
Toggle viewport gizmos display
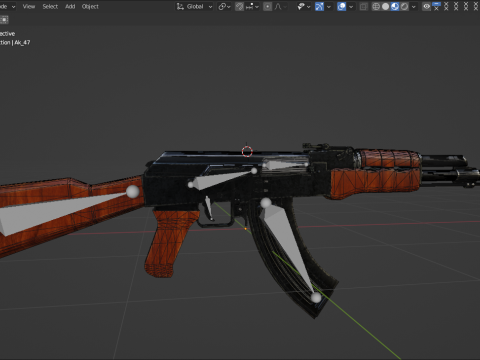click(319, 6)
